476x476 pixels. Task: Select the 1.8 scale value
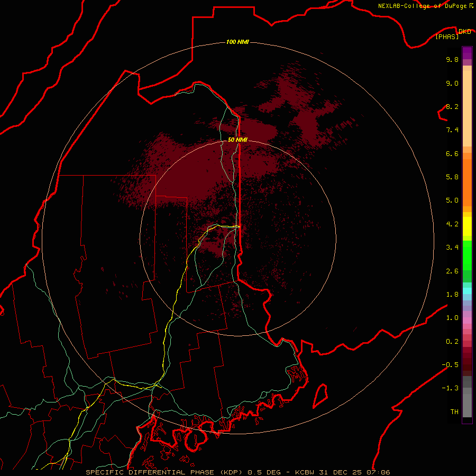pos(452,295)
